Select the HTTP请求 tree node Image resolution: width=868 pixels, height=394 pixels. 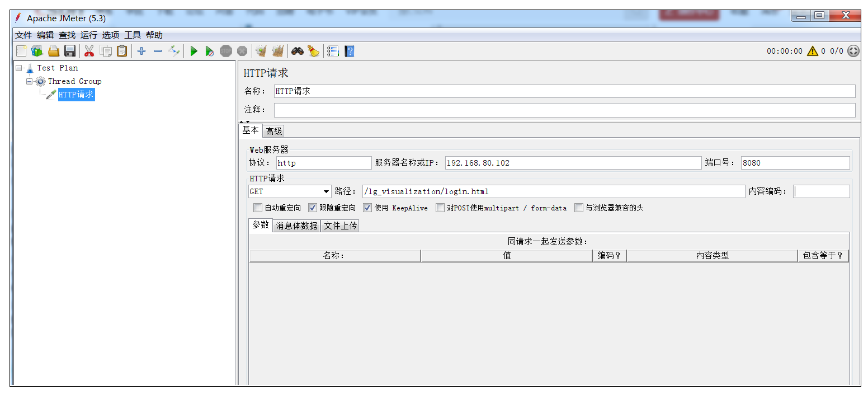pos(77,95)
